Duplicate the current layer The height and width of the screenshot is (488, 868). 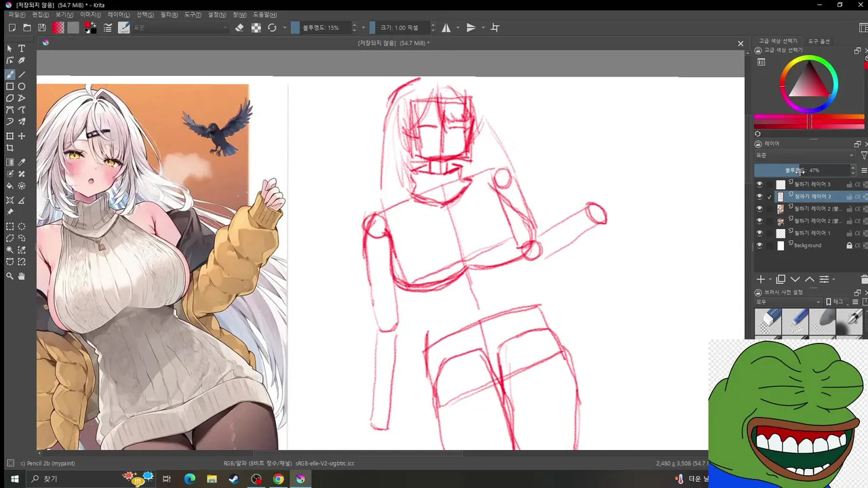tap(781, 279)
